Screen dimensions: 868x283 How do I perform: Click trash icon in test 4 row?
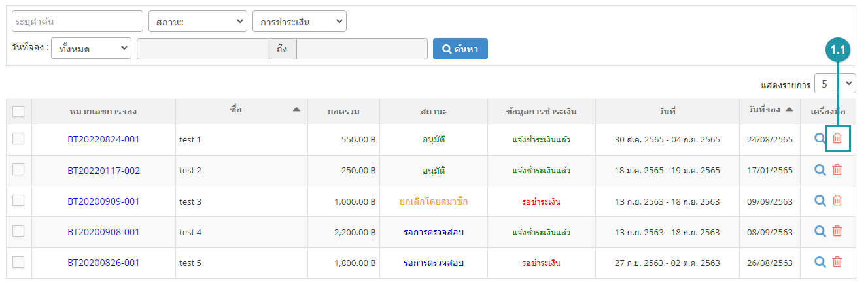coord(837,231)
